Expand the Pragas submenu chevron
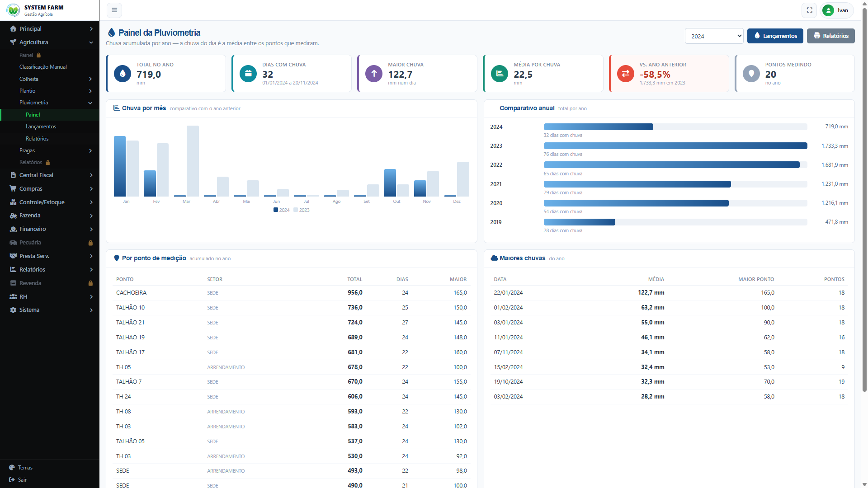868x488 pixels. click(90, 150)
